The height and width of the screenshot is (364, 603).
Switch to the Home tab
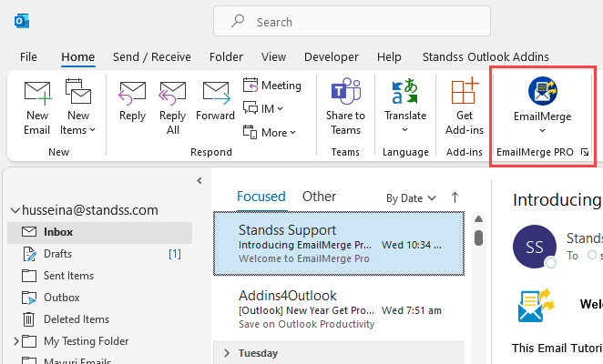click(78, 57)
